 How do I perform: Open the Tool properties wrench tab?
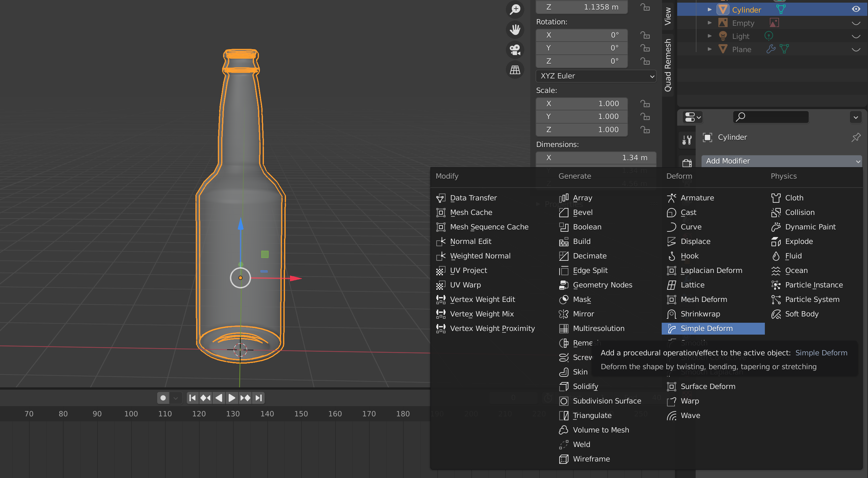687,139
